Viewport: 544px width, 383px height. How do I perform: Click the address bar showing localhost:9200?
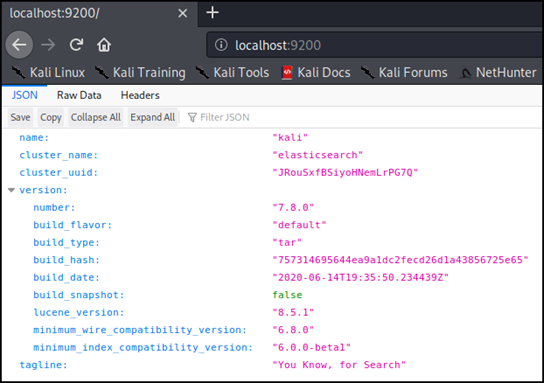[x=375, y=45]
